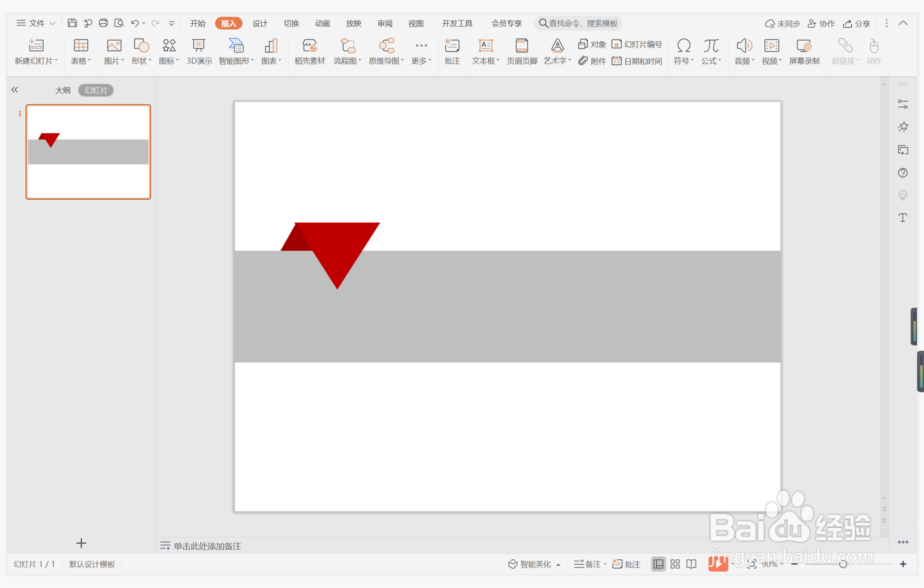Click Smart Graphic (智能图形) icon

236,46
